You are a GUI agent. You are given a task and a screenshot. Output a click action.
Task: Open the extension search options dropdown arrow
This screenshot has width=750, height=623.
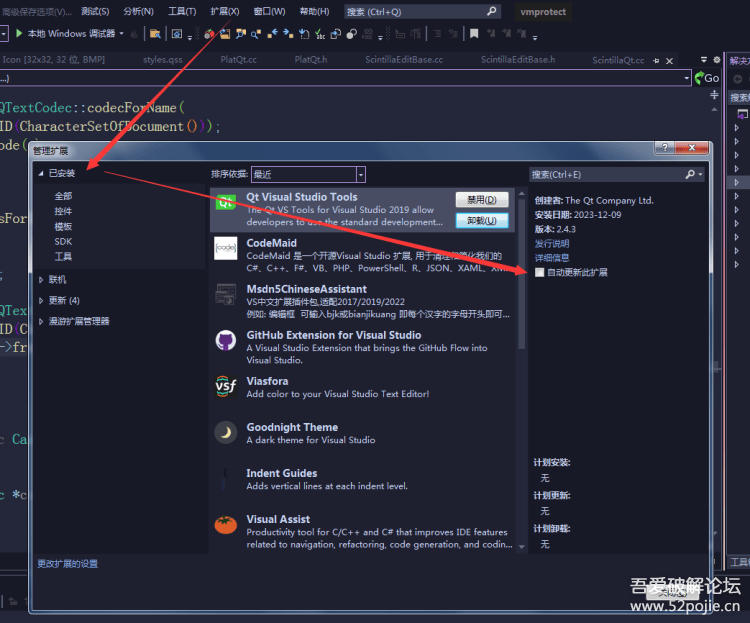701,175
